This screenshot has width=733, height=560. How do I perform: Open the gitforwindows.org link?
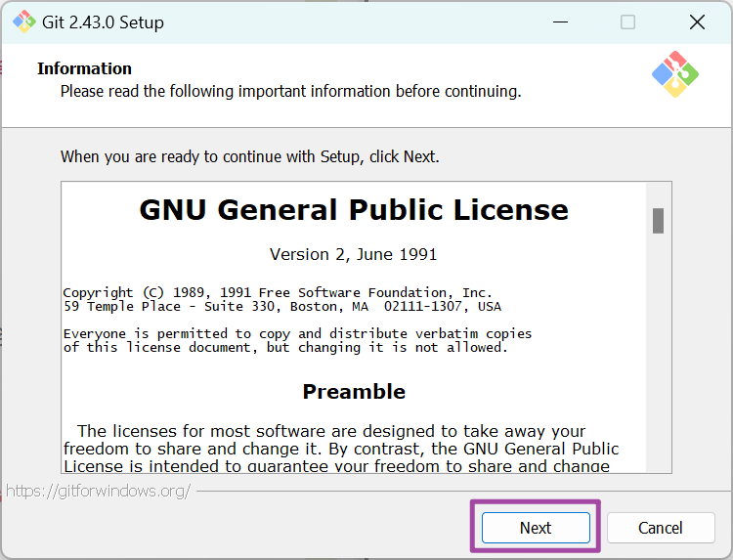(98, 491)
